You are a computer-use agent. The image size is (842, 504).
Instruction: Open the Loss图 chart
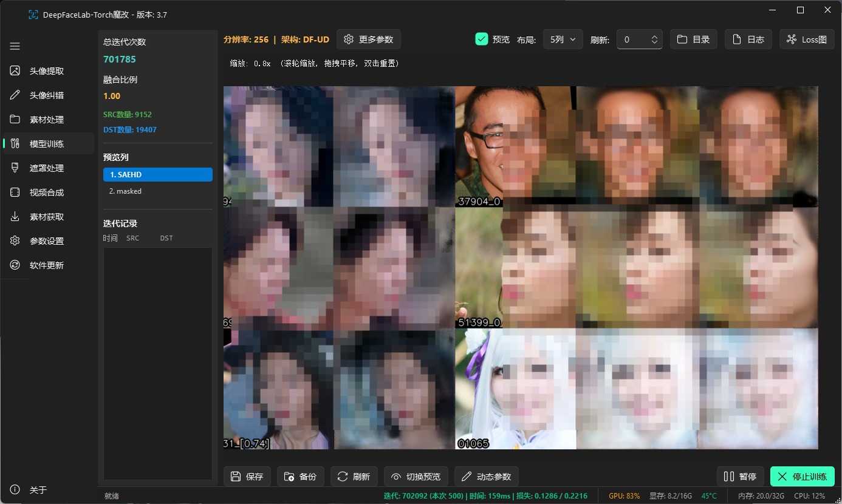point(807,39)
